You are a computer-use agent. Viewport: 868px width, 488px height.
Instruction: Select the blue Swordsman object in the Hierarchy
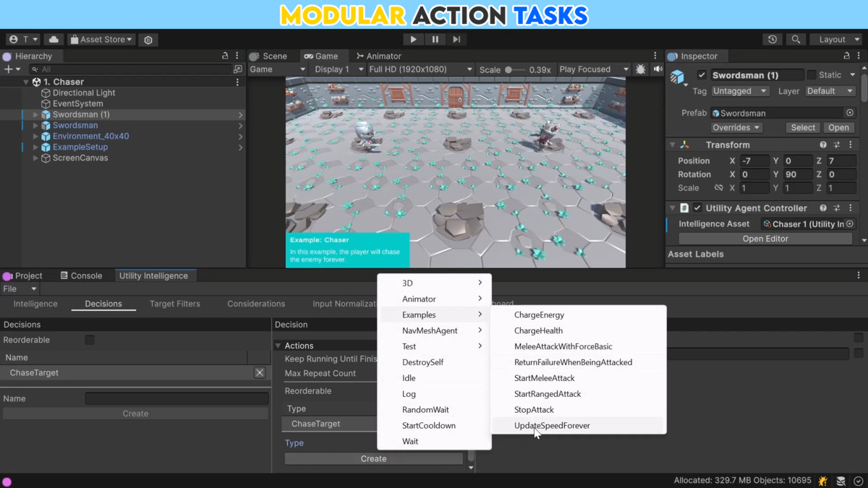tap(75, 126)
